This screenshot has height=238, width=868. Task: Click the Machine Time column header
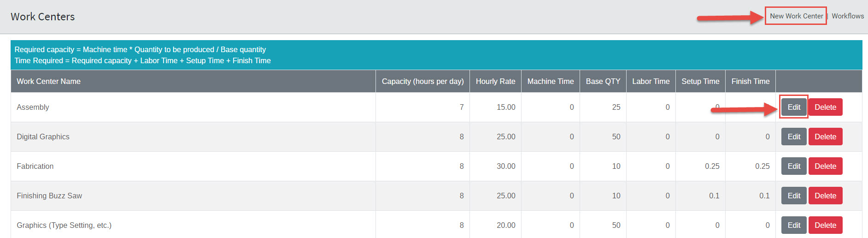pyautogui.click(x=551, y=82)
